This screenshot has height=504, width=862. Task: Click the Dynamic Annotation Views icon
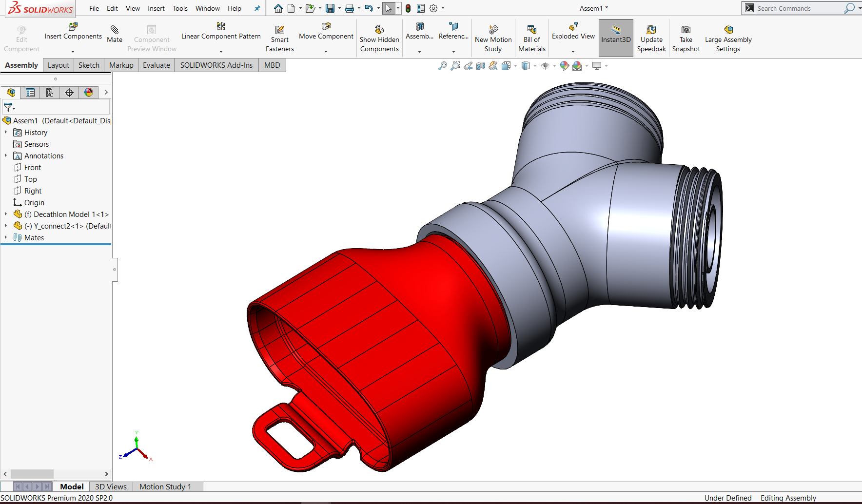[x=493, y=66]
